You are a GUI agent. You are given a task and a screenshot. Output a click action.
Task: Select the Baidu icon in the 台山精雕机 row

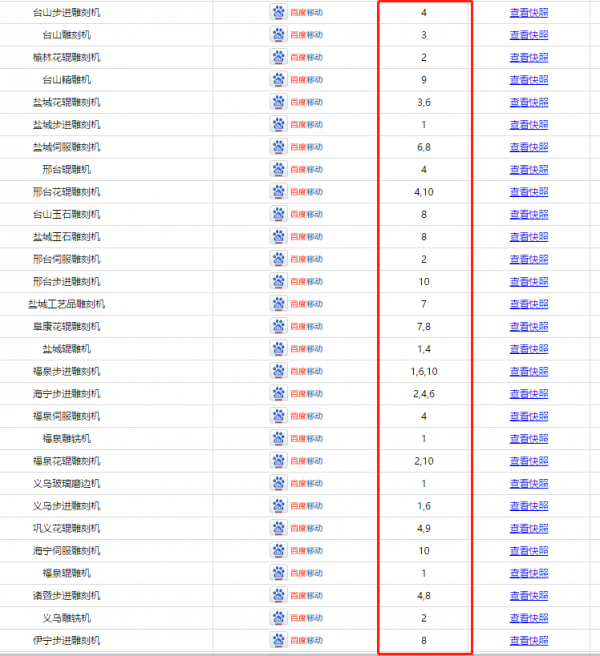pos(278,79)
